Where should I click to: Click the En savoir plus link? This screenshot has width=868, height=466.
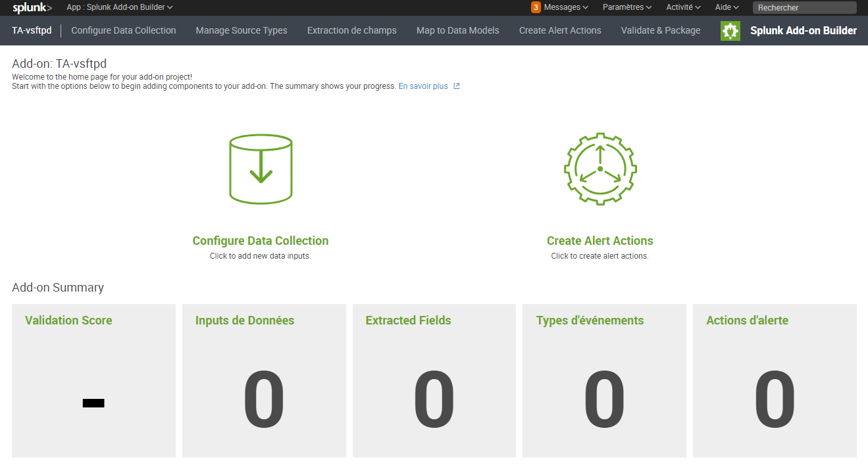point(424,86)
